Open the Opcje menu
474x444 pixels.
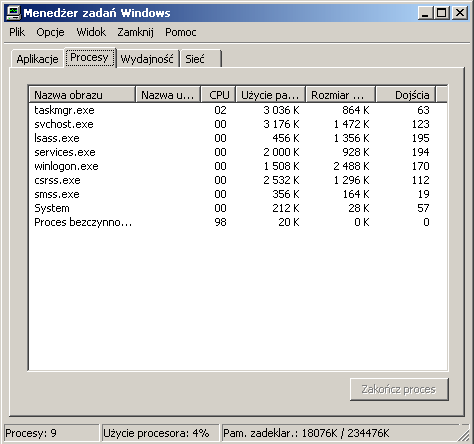pyautogui.click(x=50, y=32)
